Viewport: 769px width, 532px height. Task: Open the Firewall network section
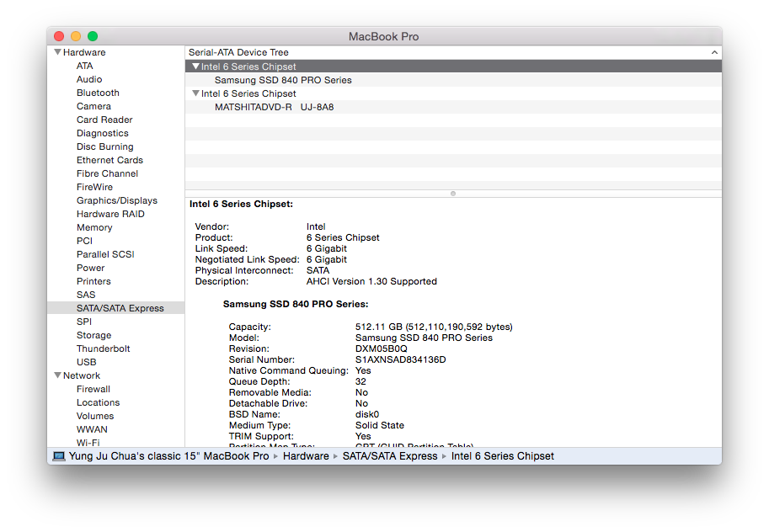click(93, 389)
